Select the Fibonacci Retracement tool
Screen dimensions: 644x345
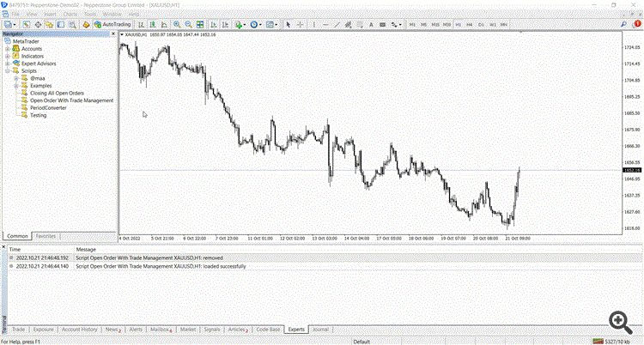coord(360,25)
